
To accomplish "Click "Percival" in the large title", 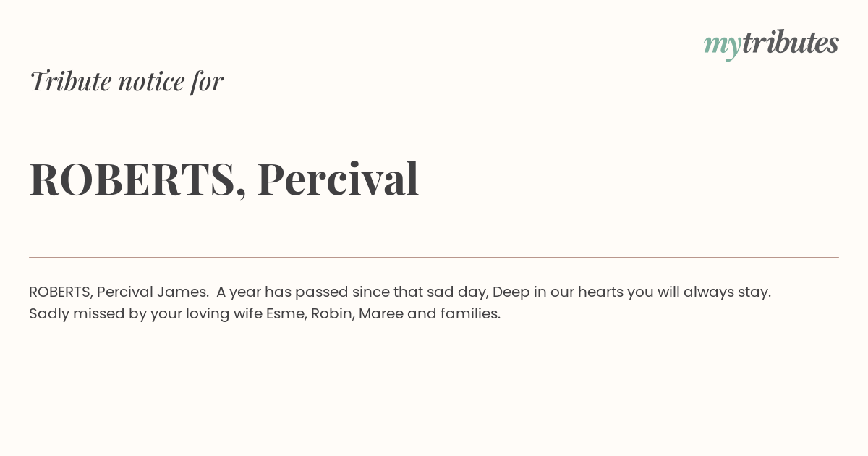I will tap(338, 179).
